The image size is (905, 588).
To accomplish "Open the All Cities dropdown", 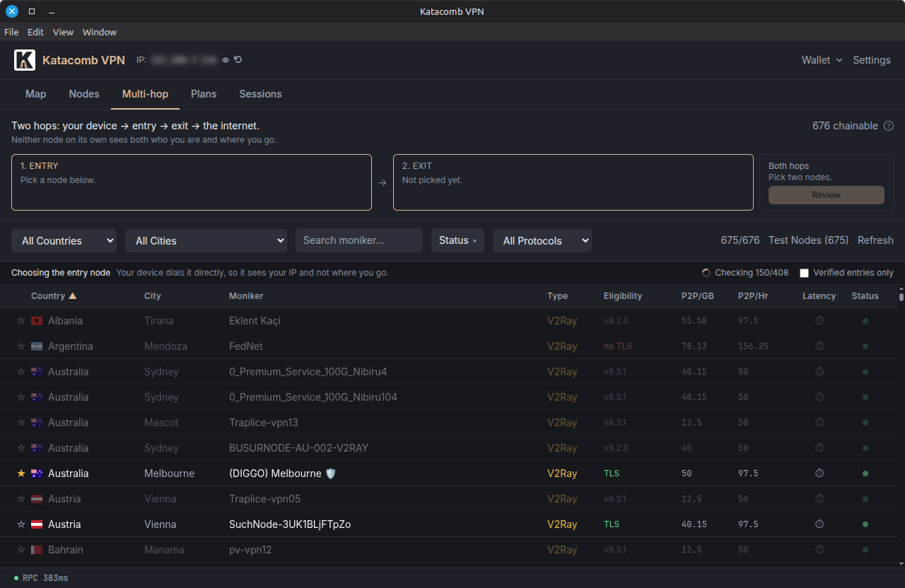I will [206, 240].
